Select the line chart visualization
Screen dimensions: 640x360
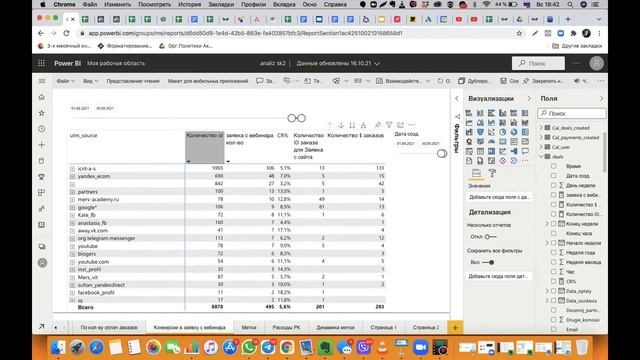(469, 122)
